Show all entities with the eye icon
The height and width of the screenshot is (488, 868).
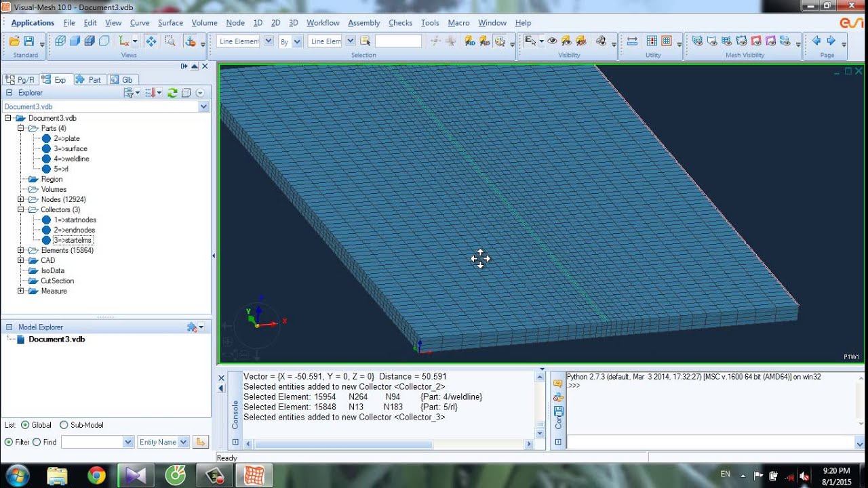(x=553, y=41)
